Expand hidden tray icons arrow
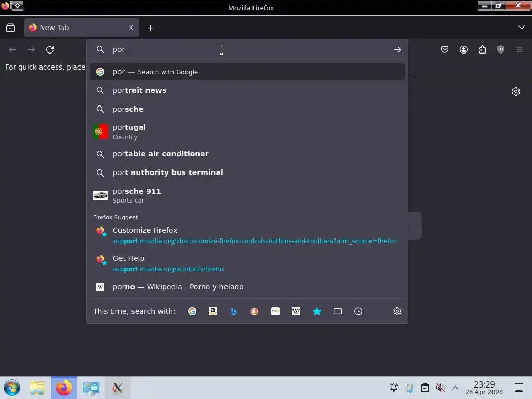532x399 pixels. tap(455, 388)
